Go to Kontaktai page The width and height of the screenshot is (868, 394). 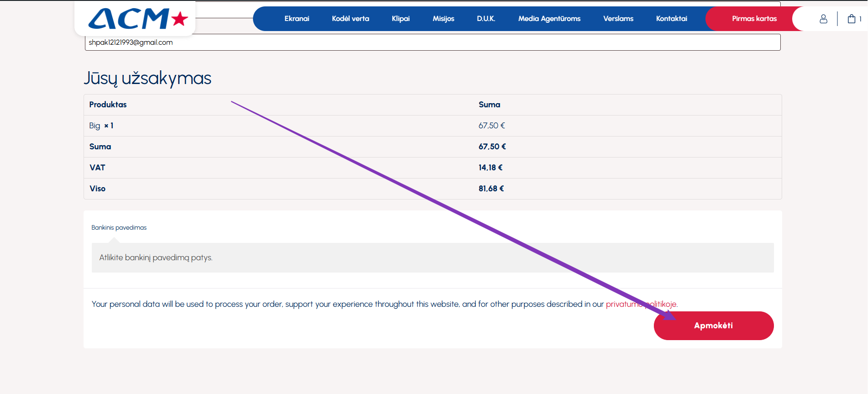(671, 19)
